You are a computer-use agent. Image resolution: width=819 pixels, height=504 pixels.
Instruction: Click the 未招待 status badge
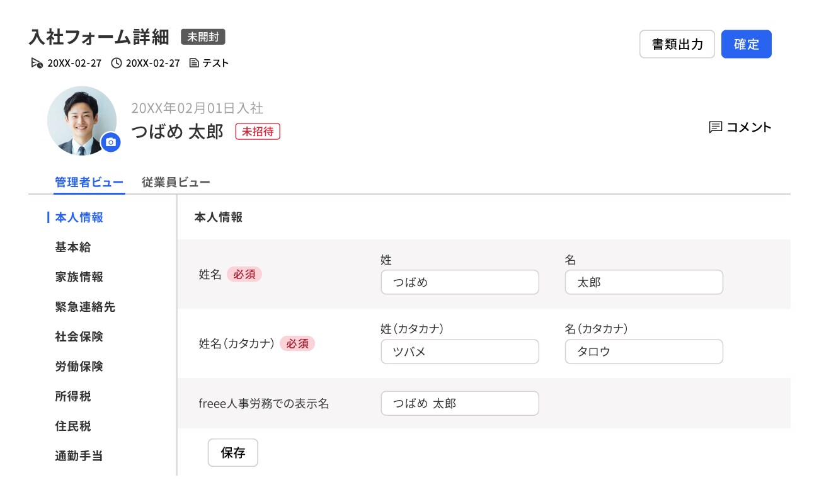point(257,132)
